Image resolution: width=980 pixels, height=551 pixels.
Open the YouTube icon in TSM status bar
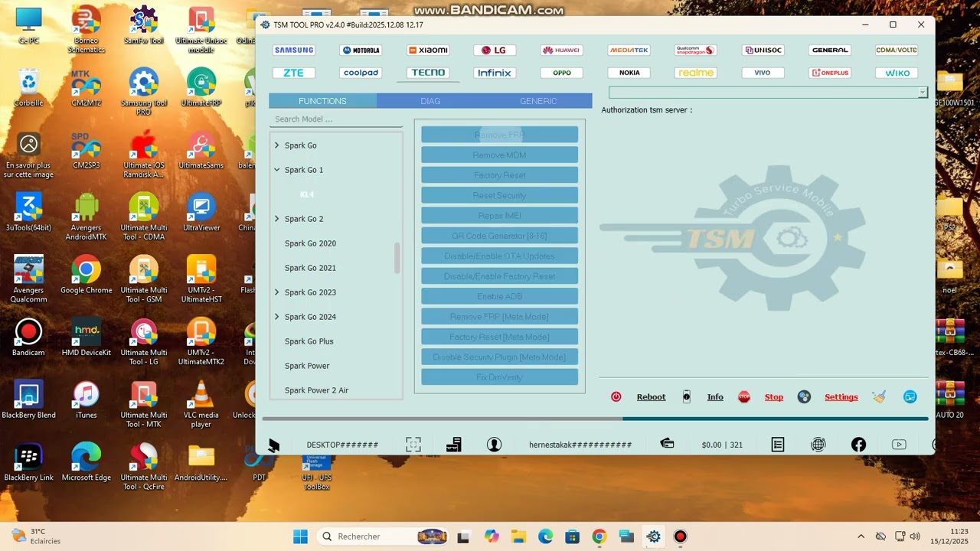pos(899,445)
